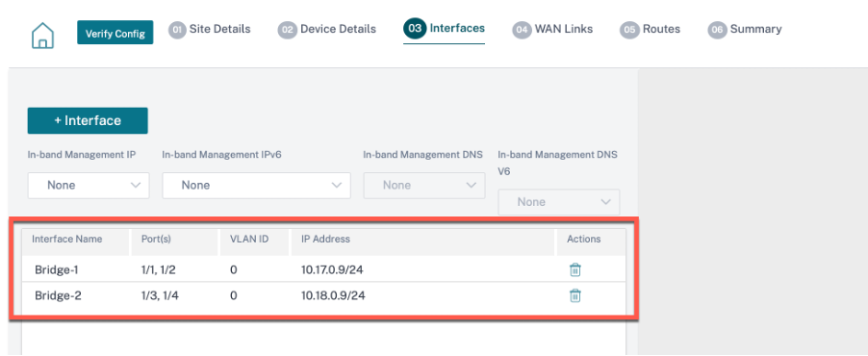The width and height of the screenshot is (868, 356).
Task: Click the Interface Name column header
Action: click(x=67, y=240)
